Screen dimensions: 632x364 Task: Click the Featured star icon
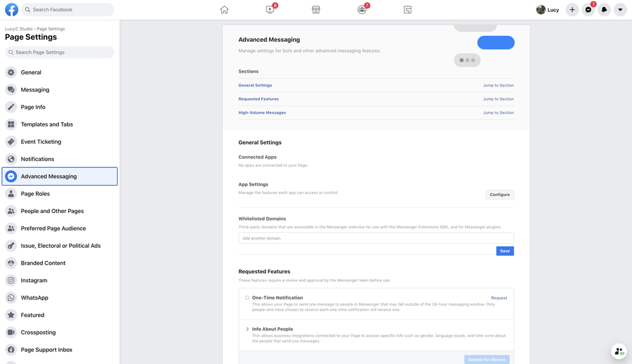pos(11,315)
